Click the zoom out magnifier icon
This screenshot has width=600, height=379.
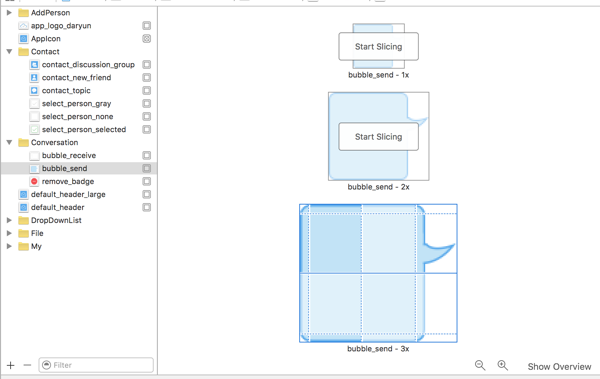click(x=480, y=365)
